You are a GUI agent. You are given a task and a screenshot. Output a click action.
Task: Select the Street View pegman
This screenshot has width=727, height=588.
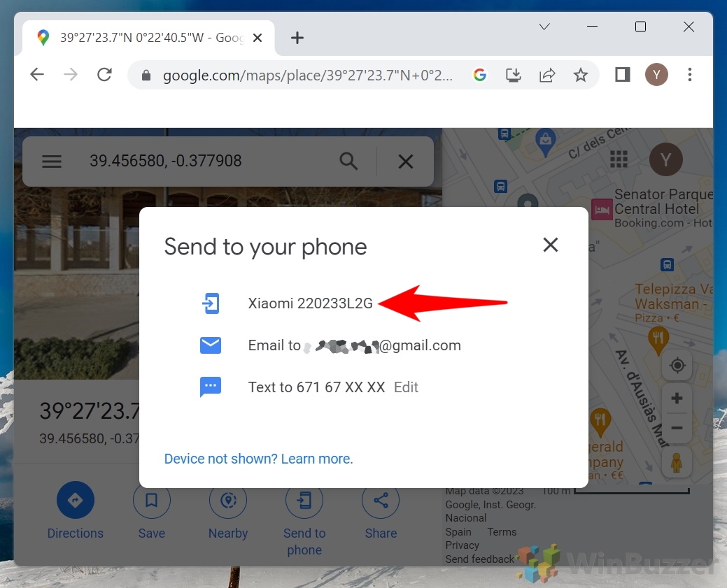coord(677,462)
